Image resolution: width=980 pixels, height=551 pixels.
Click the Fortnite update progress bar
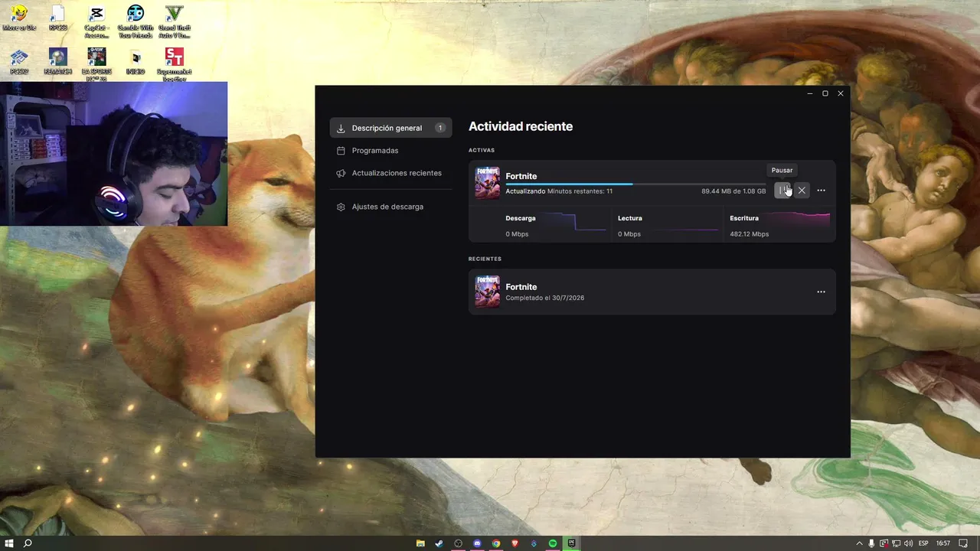pos(635,184)
